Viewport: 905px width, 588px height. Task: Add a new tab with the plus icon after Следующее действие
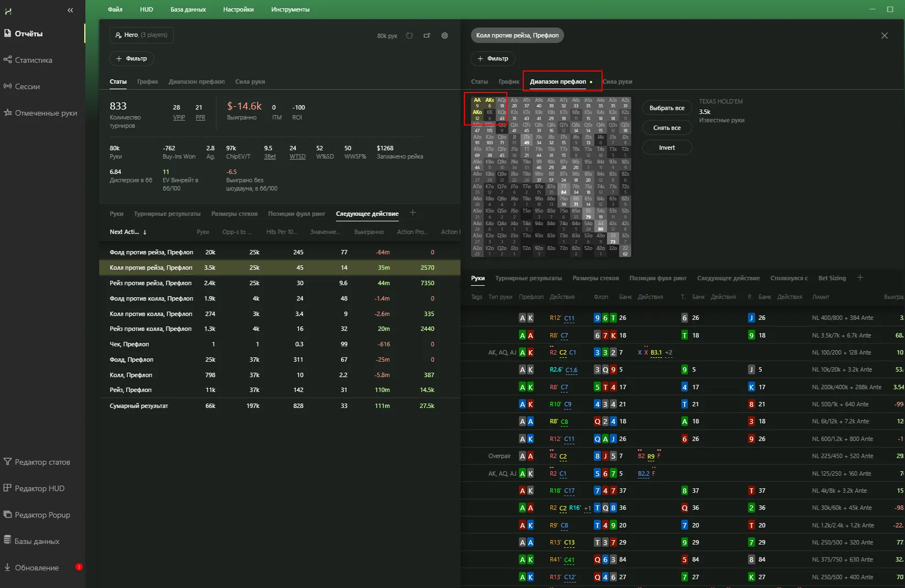tap(413, 213)
